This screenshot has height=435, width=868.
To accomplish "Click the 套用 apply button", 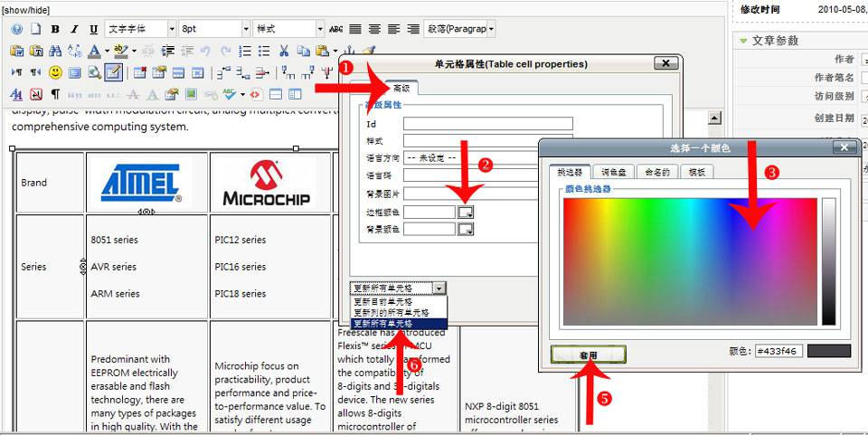I will tap(589, 355).
